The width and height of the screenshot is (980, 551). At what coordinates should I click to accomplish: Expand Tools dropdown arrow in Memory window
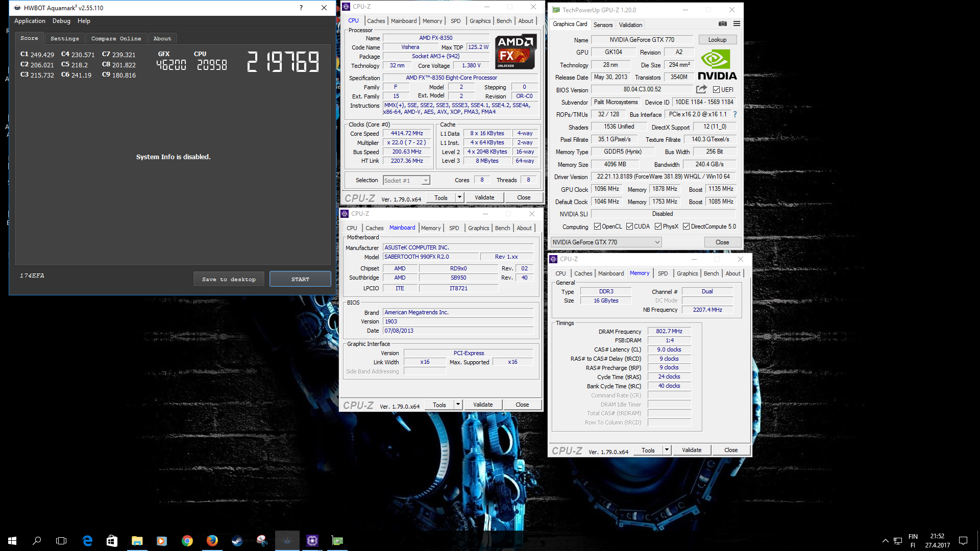click(667, 450)
